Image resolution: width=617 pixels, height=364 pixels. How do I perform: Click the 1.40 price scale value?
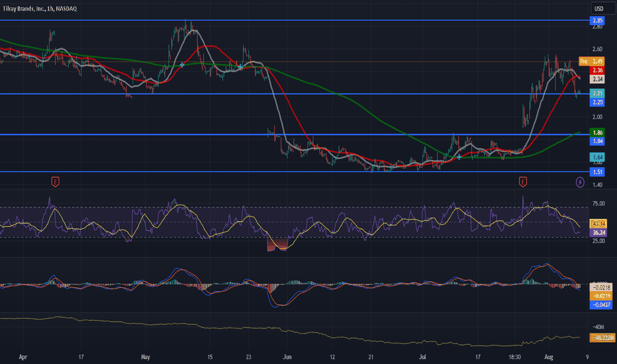pyautogui.click(x=597, y=185)
